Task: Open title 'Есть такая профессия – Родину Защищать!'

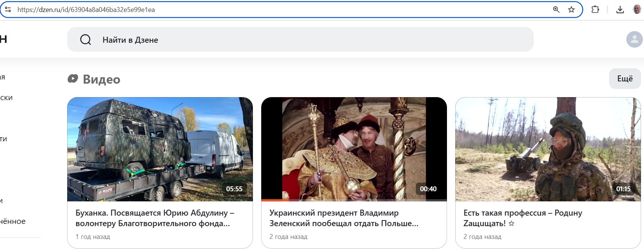Action: coord(523,218)
